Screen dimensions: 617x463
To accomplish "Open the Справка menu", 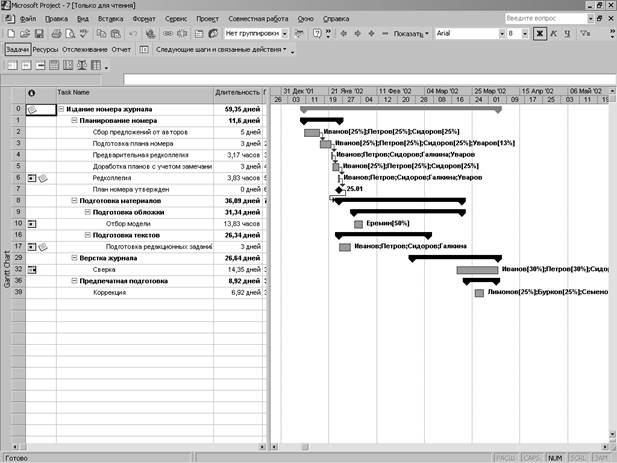I will coord(336,18).
